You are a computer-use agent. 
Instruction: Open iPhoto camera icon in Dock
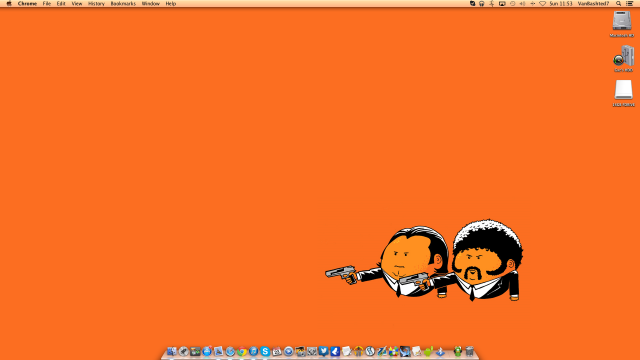tap(300, 351)
